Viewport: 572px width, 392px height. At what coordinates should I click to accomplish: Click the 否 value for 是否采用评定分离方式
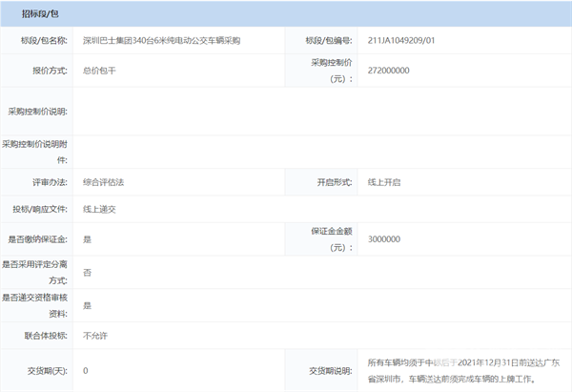click(88, 273)
